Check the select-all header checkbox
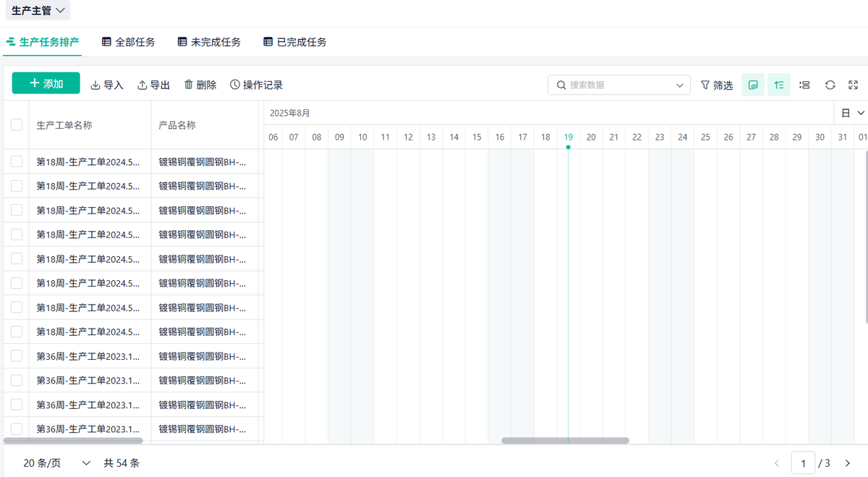This screenshot has height=477, width=868. coord(17,124)
